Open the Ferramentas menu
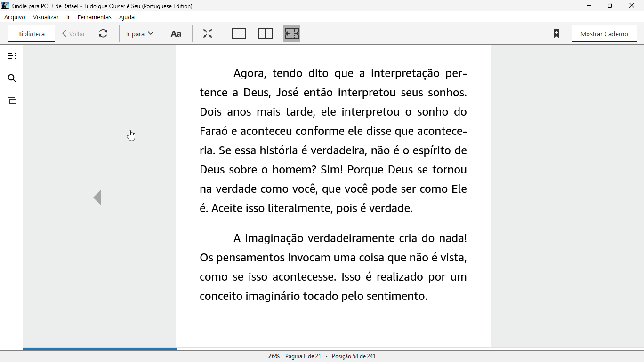644x362 pixels. point(95,17)
